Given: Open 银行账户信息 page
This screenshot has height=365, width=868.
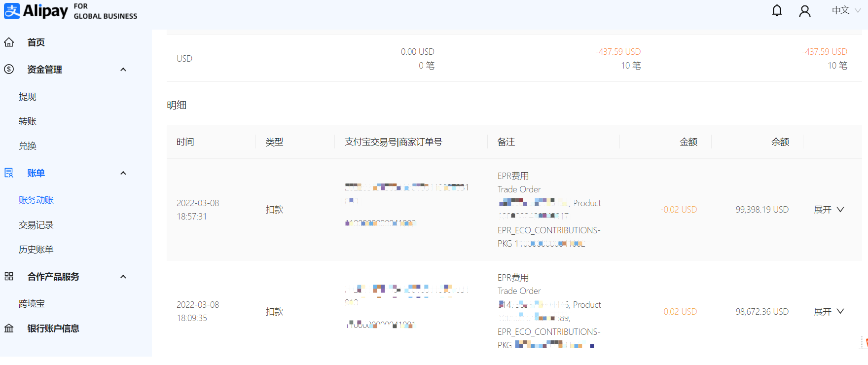Looking at the screenshot, I should pos(53,328).
